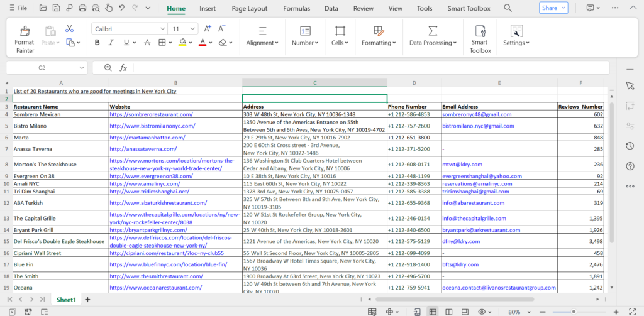Click the zoom lookup icon beside fx

108,68
